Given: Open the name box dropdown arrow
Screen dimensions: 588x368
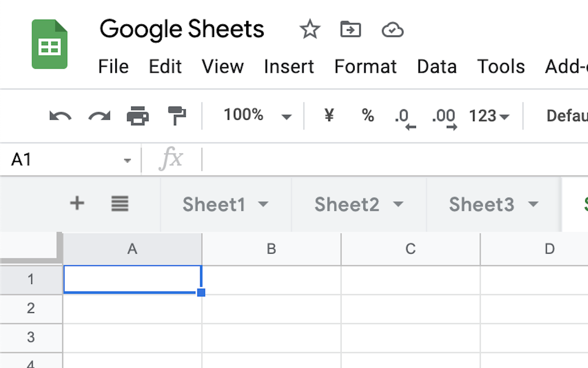Looking at the screenshot, I should 127,160.
